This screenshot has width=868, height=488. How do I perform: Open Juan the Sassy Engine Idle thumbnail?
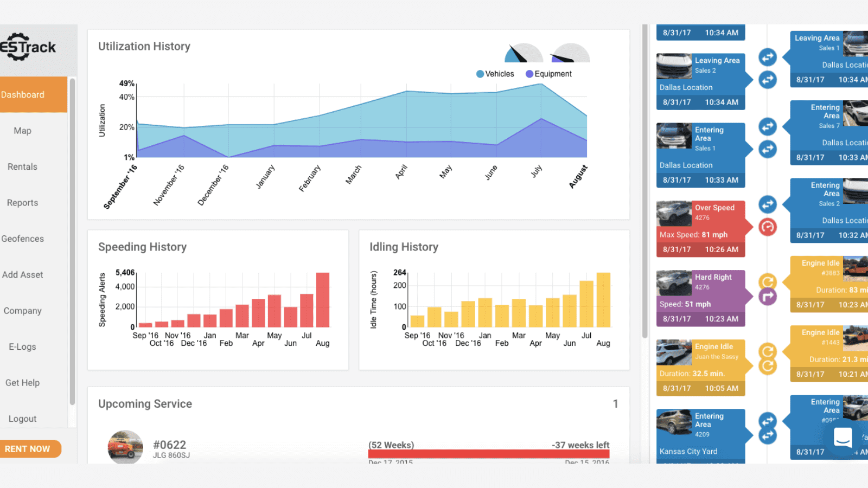674,352
